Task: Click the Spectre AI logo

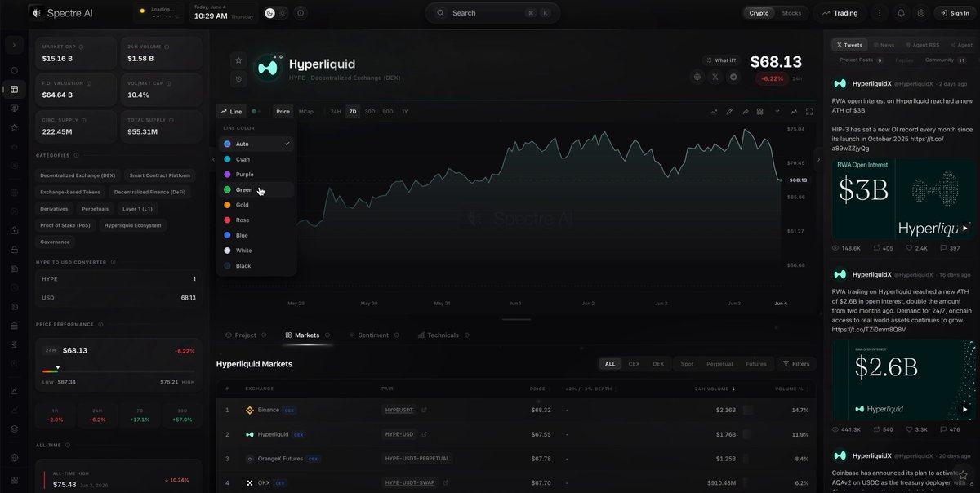Action: click(60, 13)
